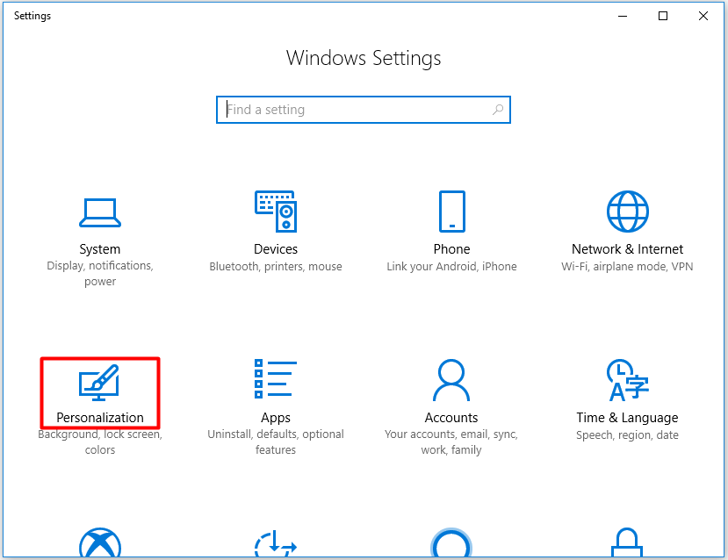This screenshot has width=728, height=560.
Task: Open Privacy via the padlock icon
Action: [627, 544]
